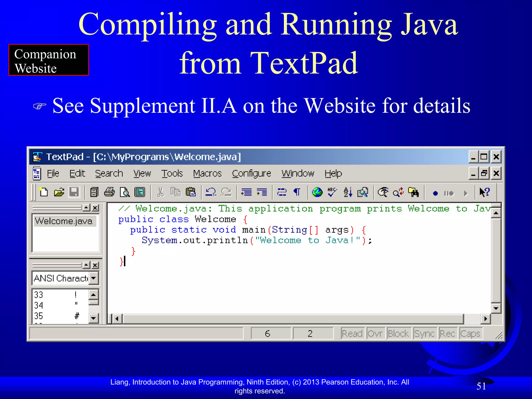This screenshot has width=532, height=399.
Task: Click the Save floppy disk icon
Action: pos(74,192)
